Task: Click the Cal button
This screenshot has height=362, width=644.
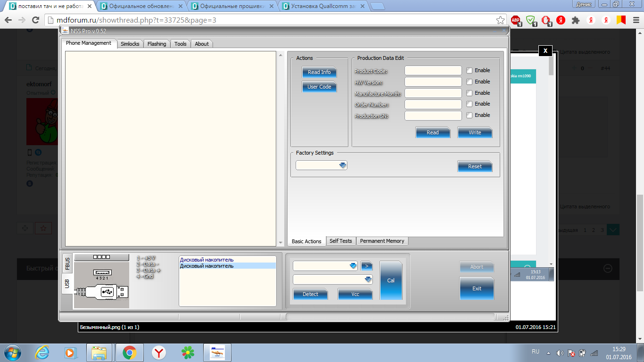Action: [x=391, y=280]
